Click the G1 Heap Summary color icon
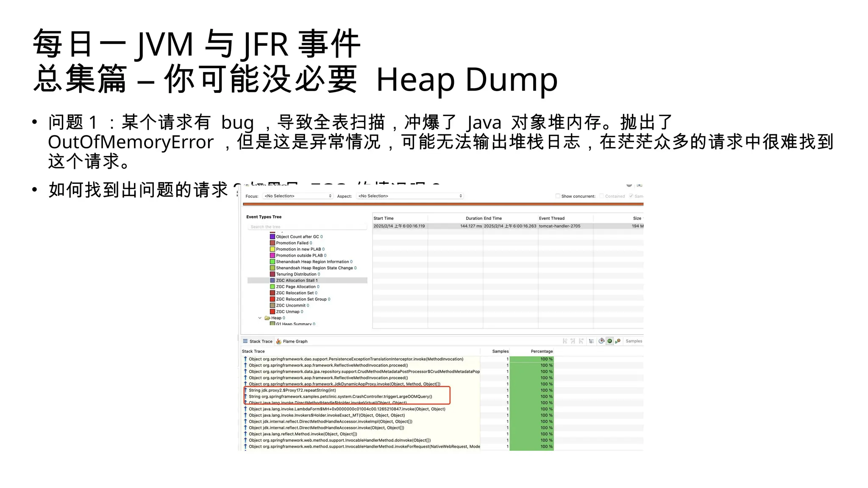This screenshot has height=488, width=868. pyautogui.click(x=273, y=324)
